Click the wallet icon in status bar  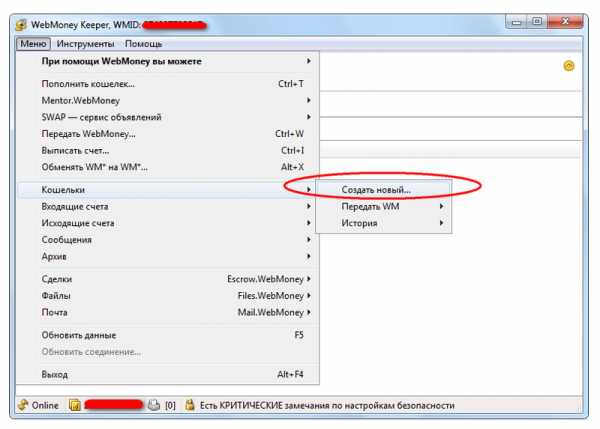click(74, 405)
